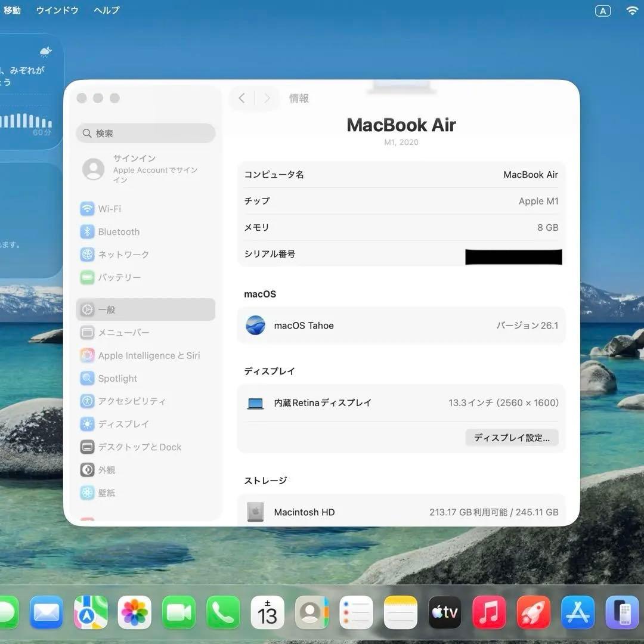Open 壁紙 wallpaper settings
The width and height of the screenshot is (644, 644).
106,493
